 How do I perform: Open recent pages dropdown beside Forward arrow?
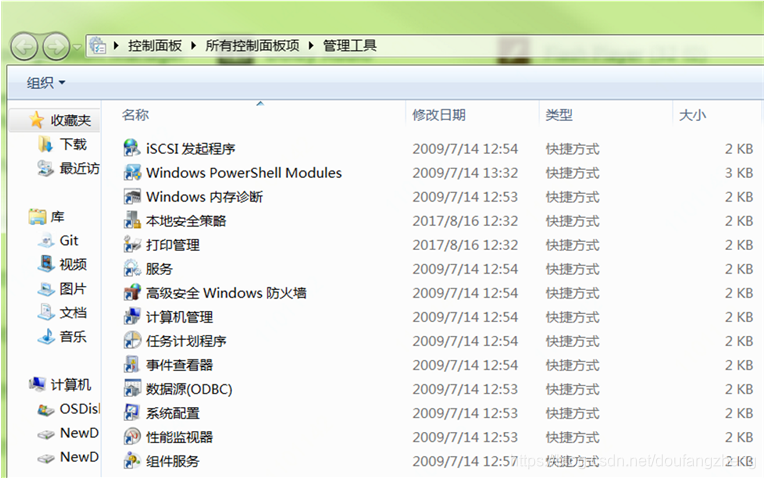tap(77, 47)
